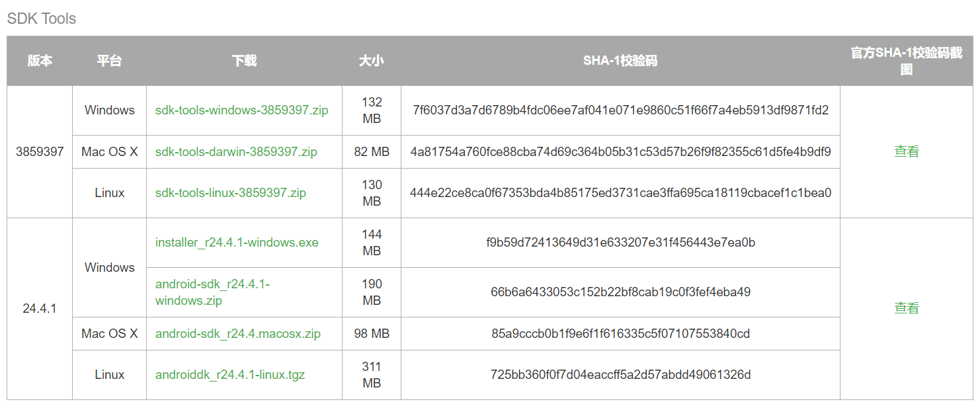Click the SDK Tools heading
Image resolution: width=980 pixels, height=406 pixels.
pyautogui.click(x=42, y=19)
